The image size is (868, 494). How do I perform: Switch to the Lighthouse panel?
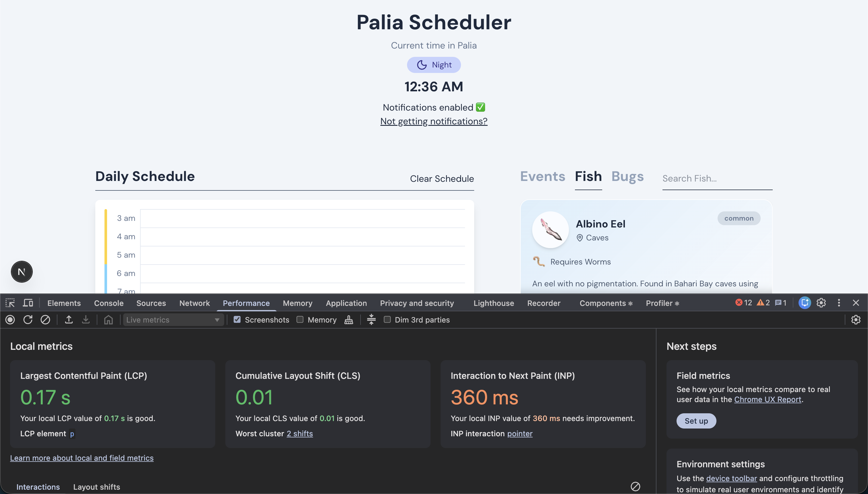(x=493, y=303)
